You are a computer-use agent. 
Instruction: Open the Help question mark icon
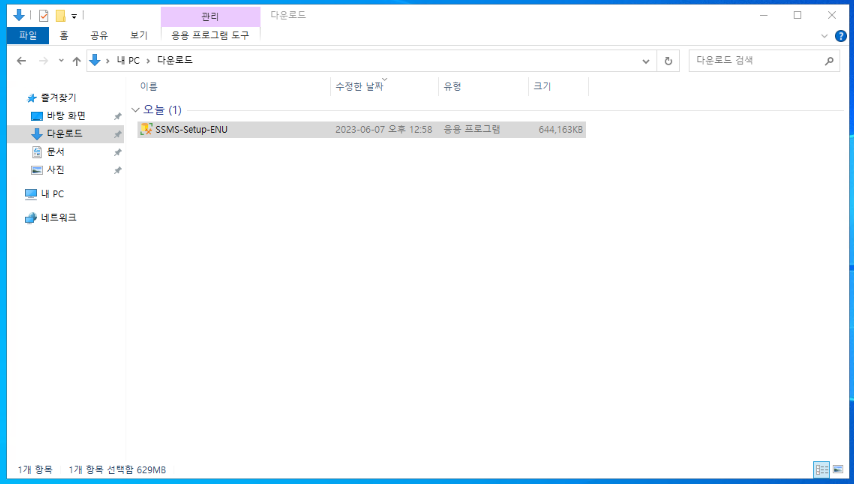pos(841,36)
